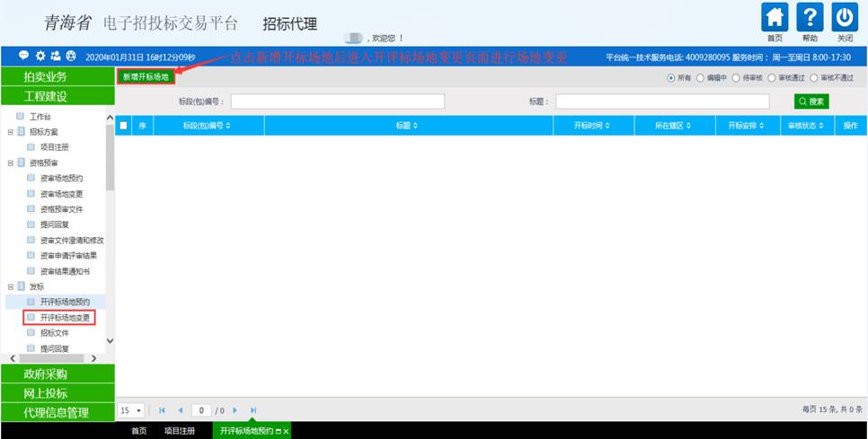The width and height of the screenshot is (868, 439).
Task: Select the 审核通过 radio filter
Action: coord(771,78)
